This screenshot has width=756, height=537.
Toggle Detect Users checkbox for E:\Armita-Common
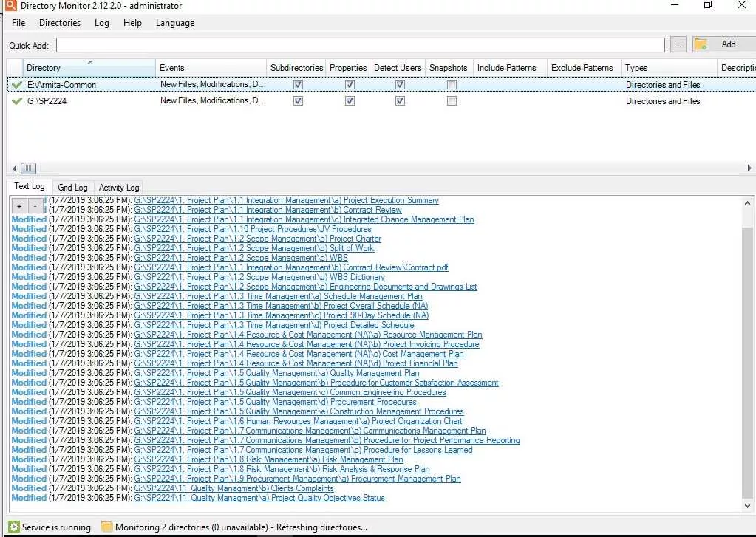[401, 85]
